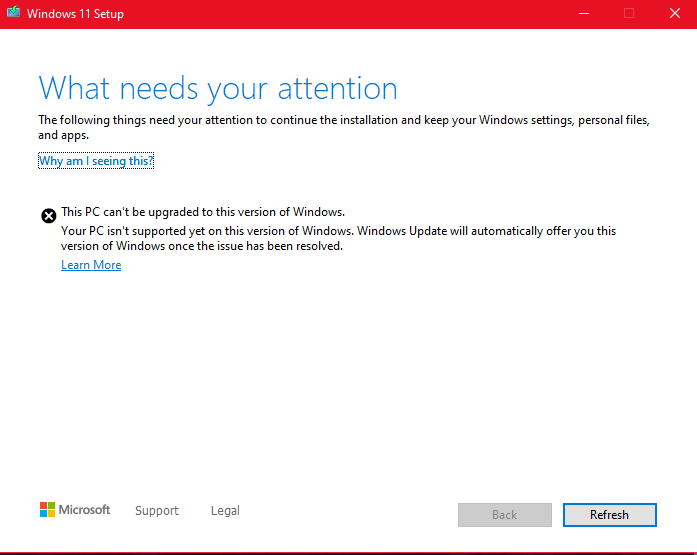Open the 'Why am I seeing this?' link
The height and width of the screenshot is (555, 697).
coord(96,161)
